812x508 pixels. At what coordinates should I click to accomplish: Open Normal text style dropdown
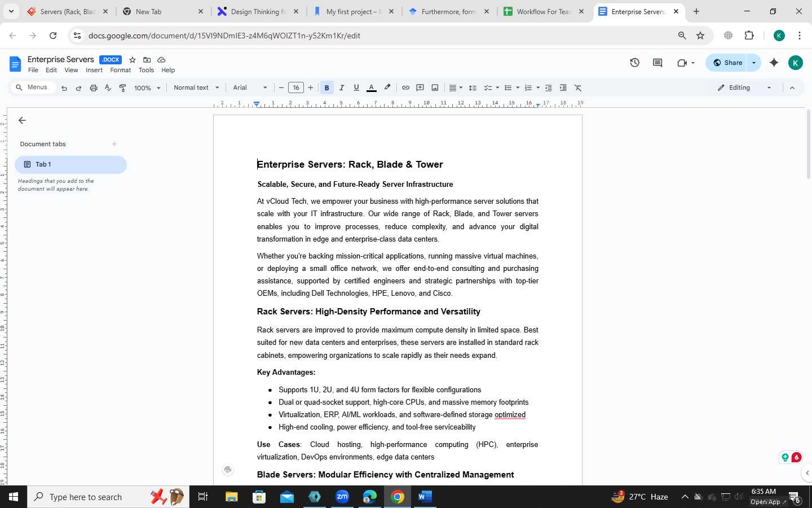[196, 87]
